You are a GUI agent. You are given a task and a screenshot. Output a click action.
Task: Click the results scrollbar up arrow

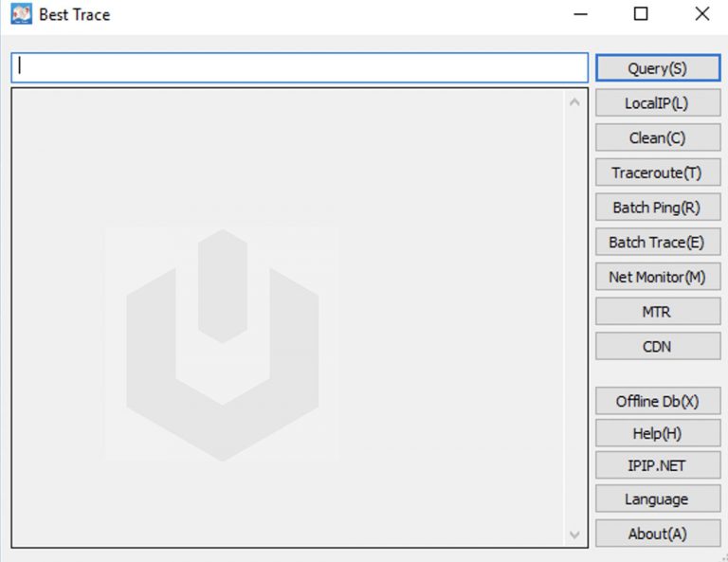tap(574, 101)
